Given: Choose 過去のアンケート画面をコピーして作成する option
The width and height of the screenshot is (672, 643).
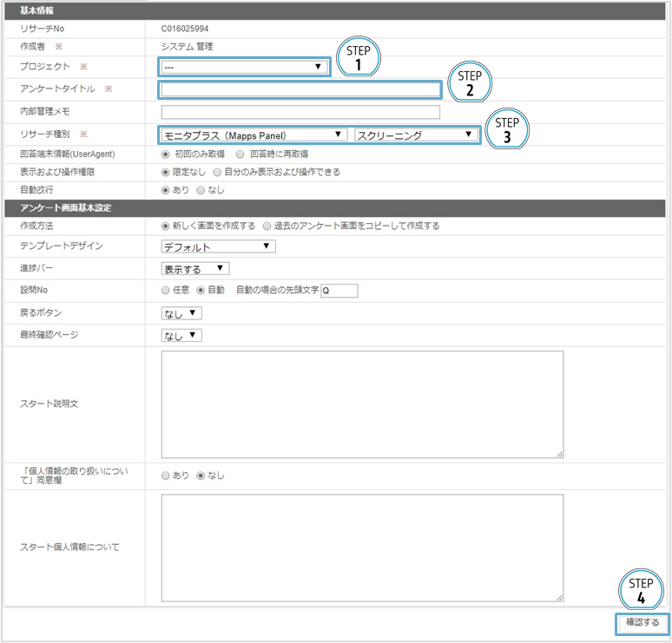Looking at the screenshot, I should pos(267,226).
